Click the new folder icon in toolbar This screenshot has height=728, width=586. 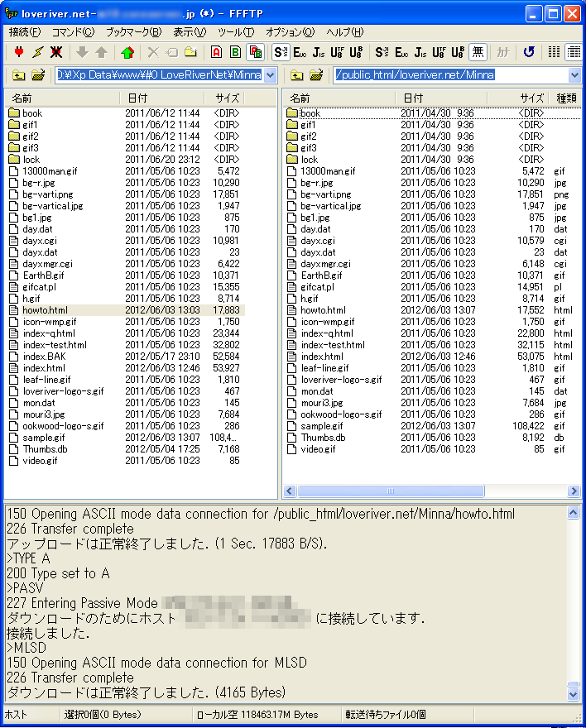click(191, 52)
